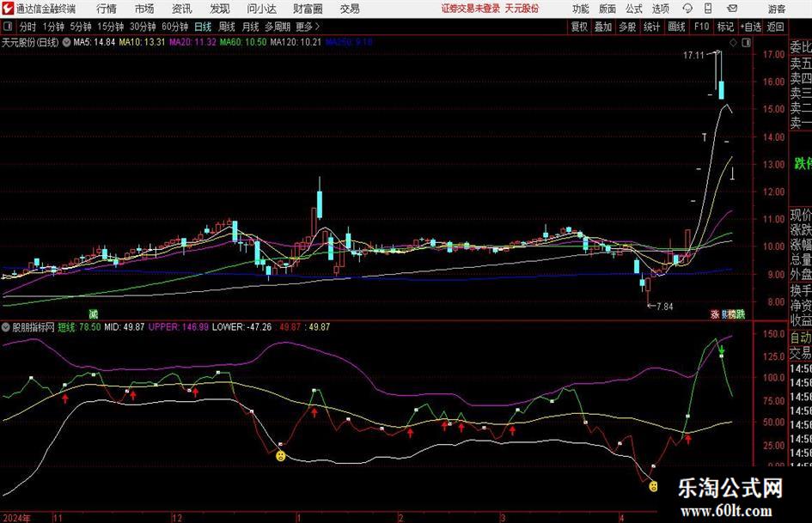812x523 pixels.
Task: Click the 叠加 toolbar button
Action: click(x=603, y=27)
